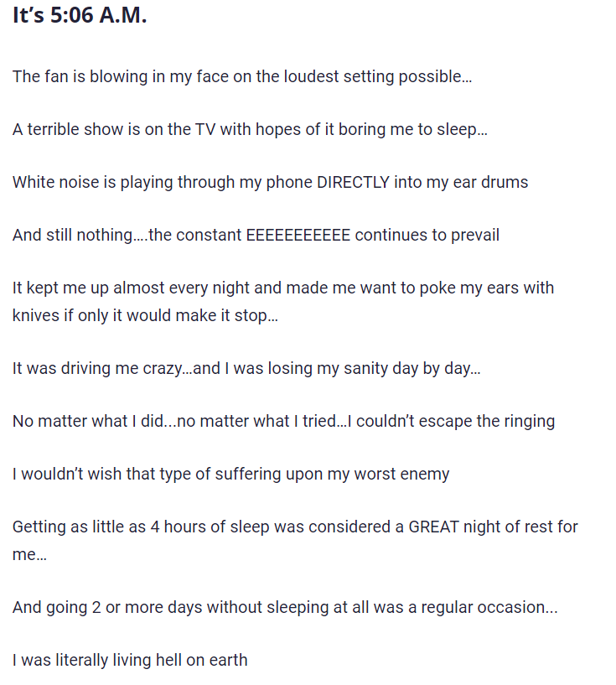Viewport: 616px width, 685px height.
Task: Click the word DIRECTLY in the white noise line
Action: click(353, 182)
